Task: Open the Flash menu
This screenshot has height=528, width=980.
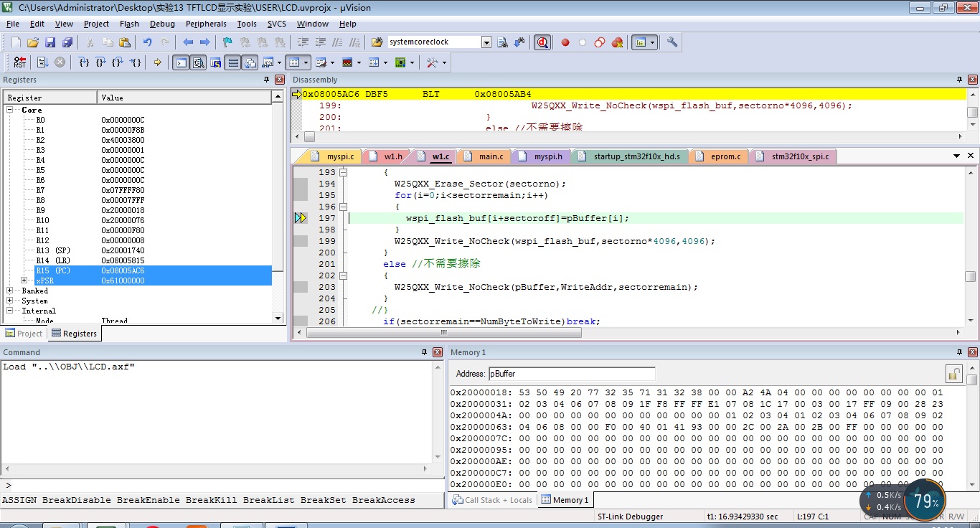Action: click(x=129, y=24)
